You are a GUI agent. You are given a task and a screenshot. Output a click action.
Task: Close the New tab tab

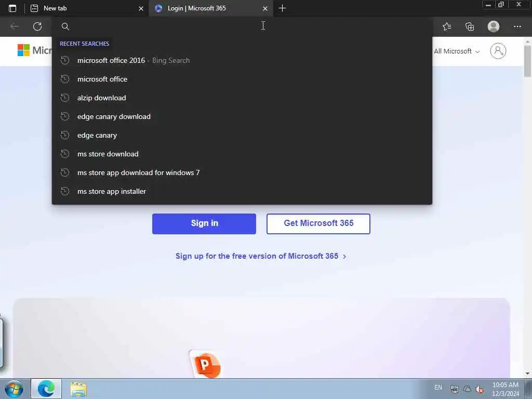141,8
